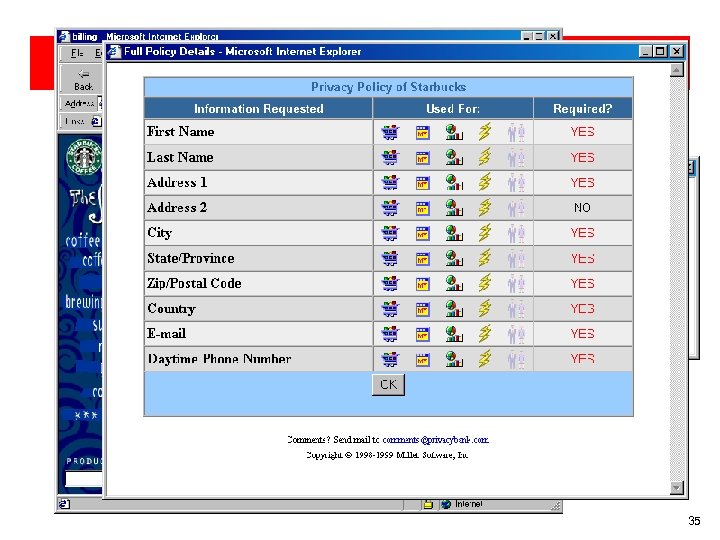
Task: Click the scroll down arrow of policy window
Action: click(676, 487)
